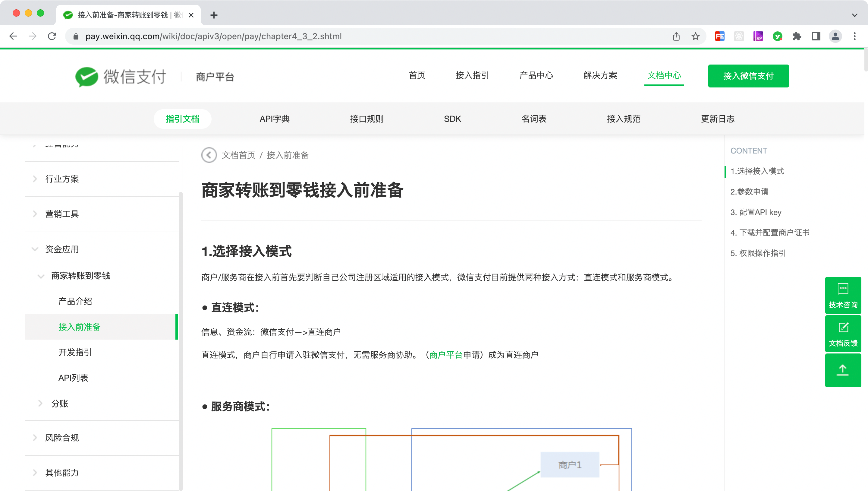Select 开发指引 in the sidebar
This screenshot has height=491, width=868.
pyautogui.click(x=75, y=352)
